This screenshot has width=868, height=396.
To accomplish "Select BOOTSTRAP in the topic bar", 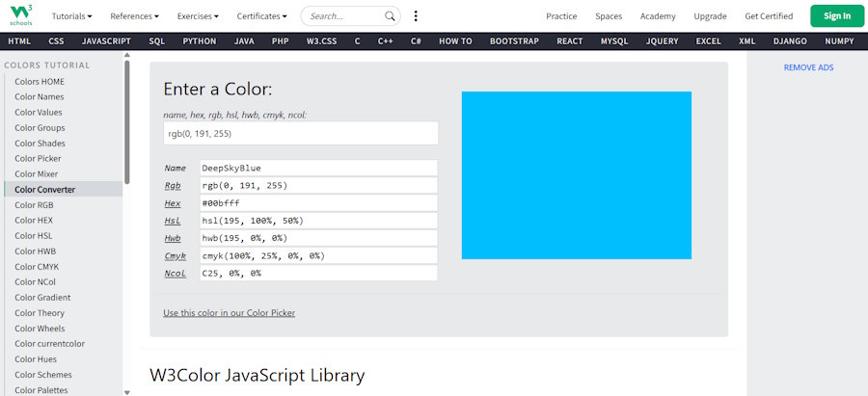I will 514,40.
